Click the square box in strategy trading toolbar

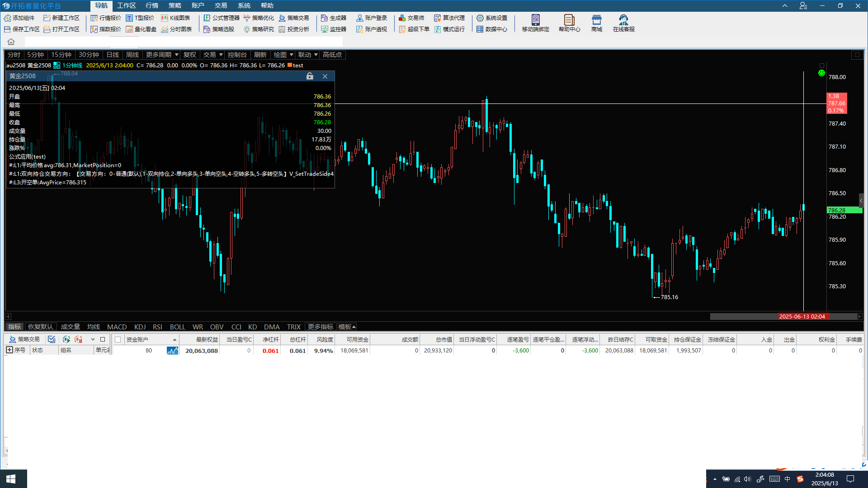103,339
